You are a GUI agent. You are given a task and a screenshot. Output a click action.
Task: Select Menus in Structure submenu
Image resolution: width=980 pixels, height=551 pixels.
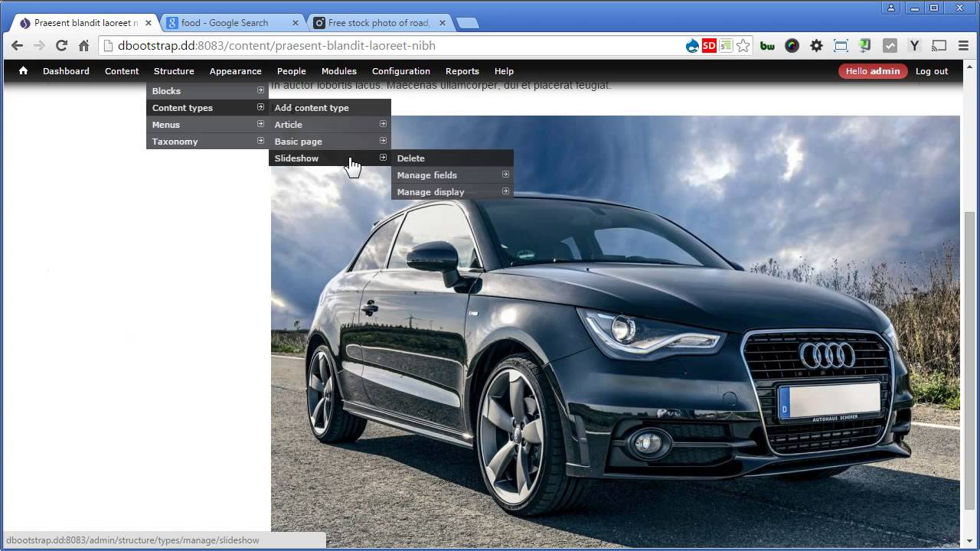click(x=207, y=125)
